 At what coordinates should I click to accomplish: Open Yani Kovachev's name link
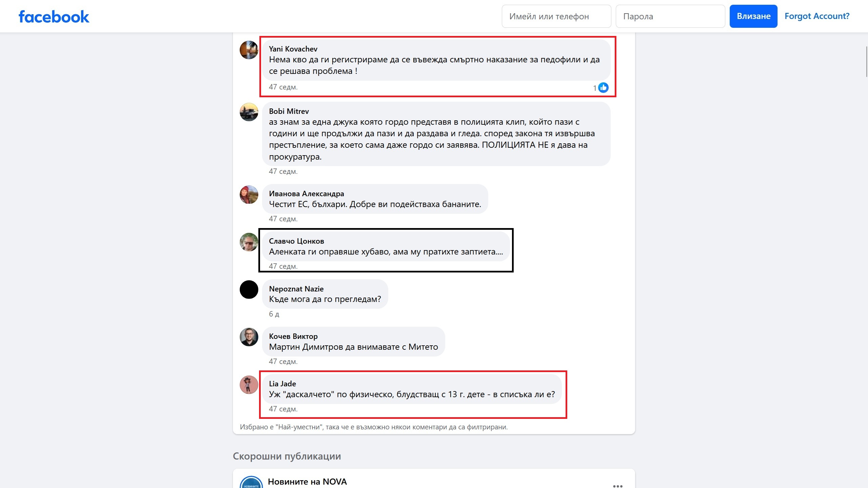tap(293, 49)
